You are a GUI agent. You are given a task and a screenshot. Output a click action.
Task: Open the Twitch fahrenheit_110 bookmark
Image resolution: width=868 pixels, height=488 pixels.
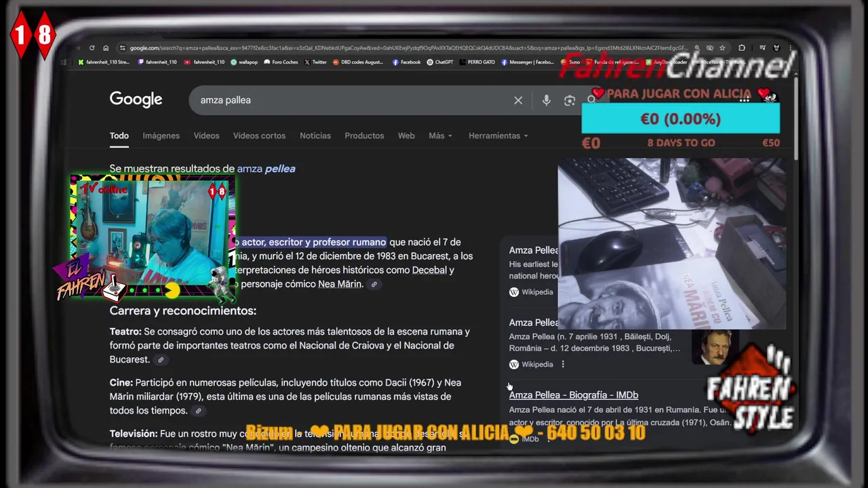[157, 62]
